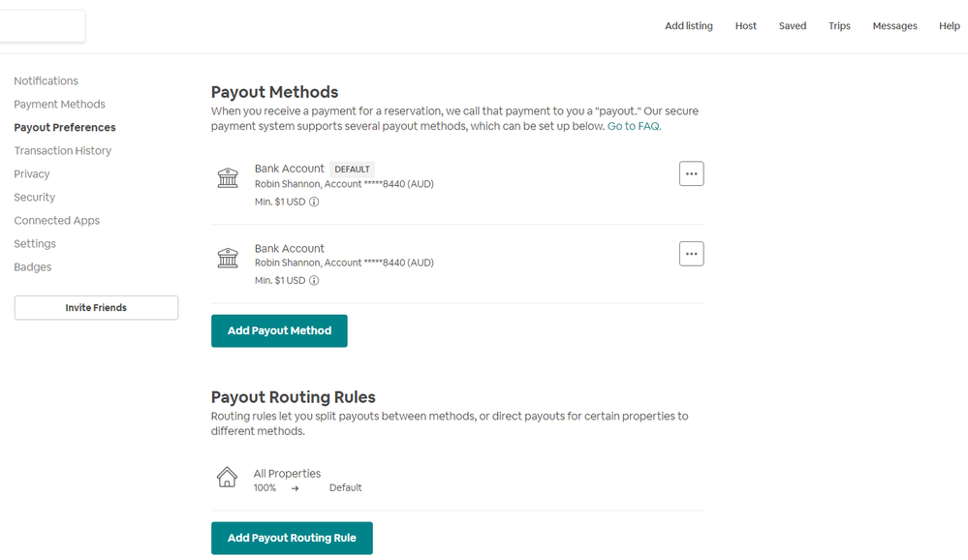The height and width of the screenshot is (560, 968).
Task: Follow the Go to FAQ link
Action: coord(634,126)
